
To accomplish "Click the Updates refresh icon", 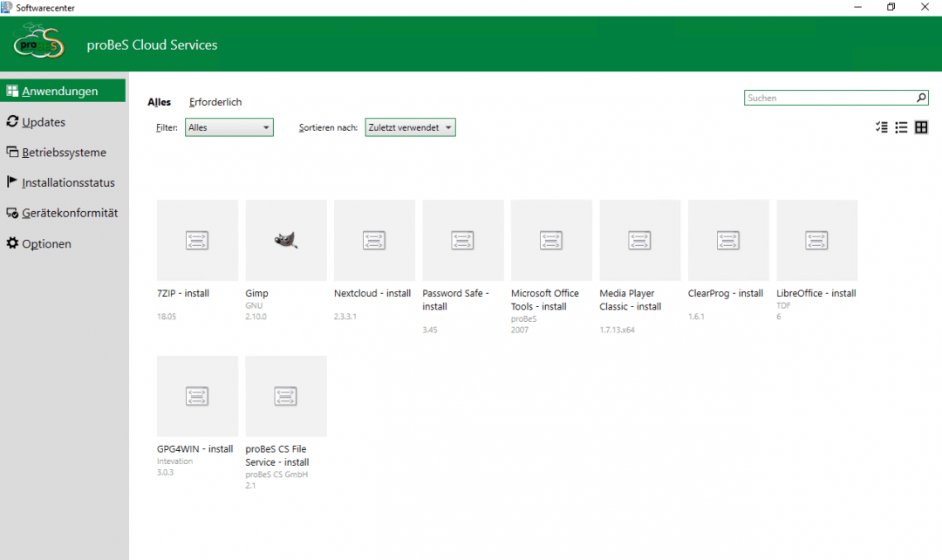I will (12, 121).
